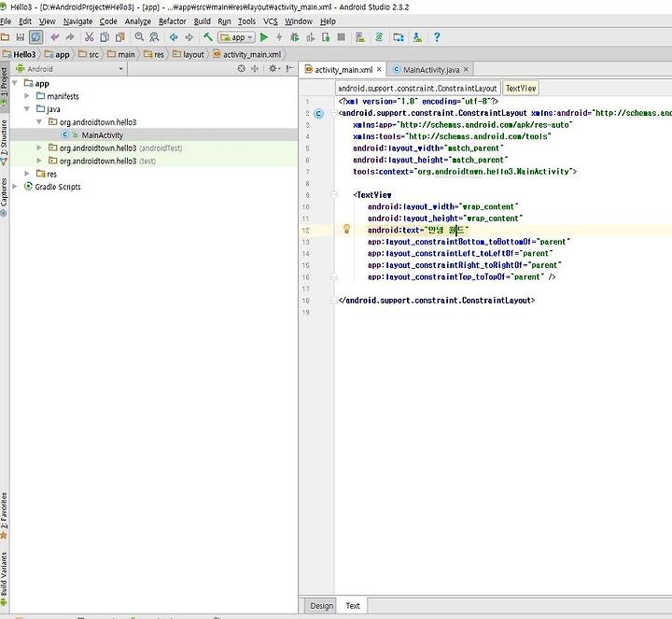
Task: Click the Cut scissors icon
Action: [89, 37]
